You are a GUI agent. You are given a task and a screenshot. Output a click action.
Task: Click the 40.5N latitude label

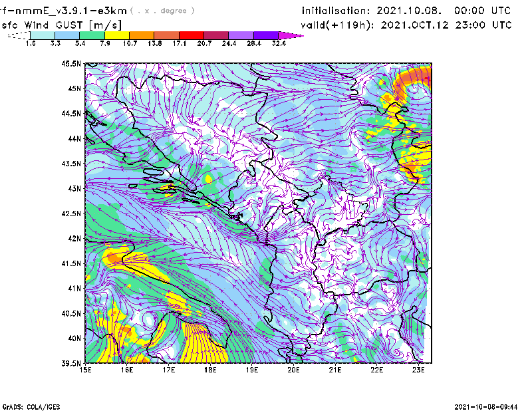(71, 313)
